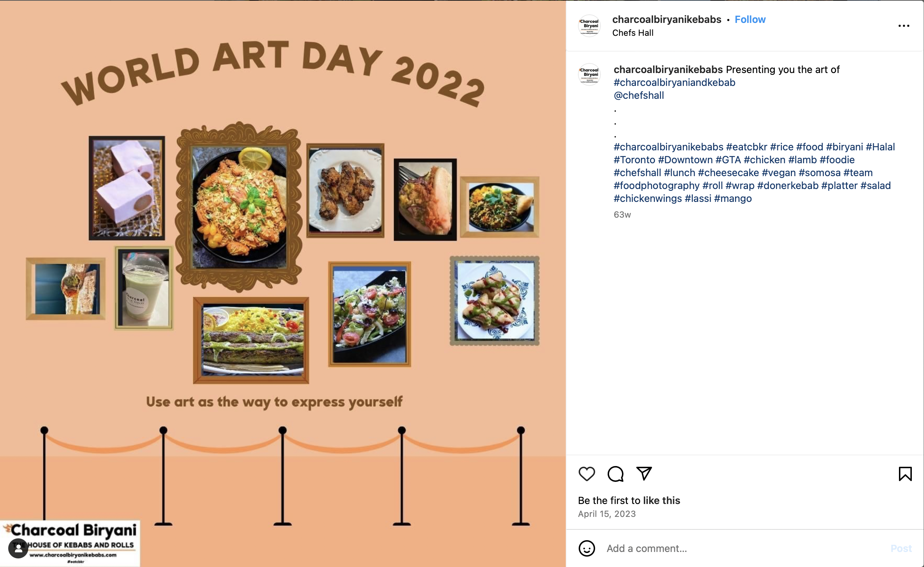Open the Chefs Hall location link
The width and height of the screenshot is (924, 567).
[633, 33]
